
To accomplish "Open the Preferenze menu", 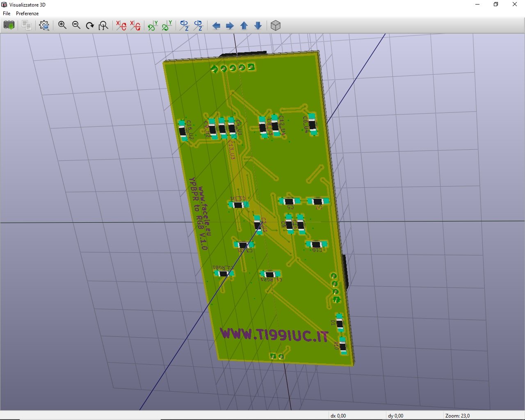I will tap(27, 14).
